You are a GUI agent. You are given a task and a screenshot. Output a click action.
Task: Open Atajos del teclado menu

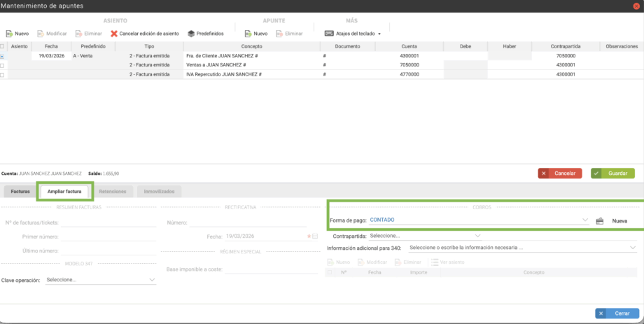[x=353, y=33]
